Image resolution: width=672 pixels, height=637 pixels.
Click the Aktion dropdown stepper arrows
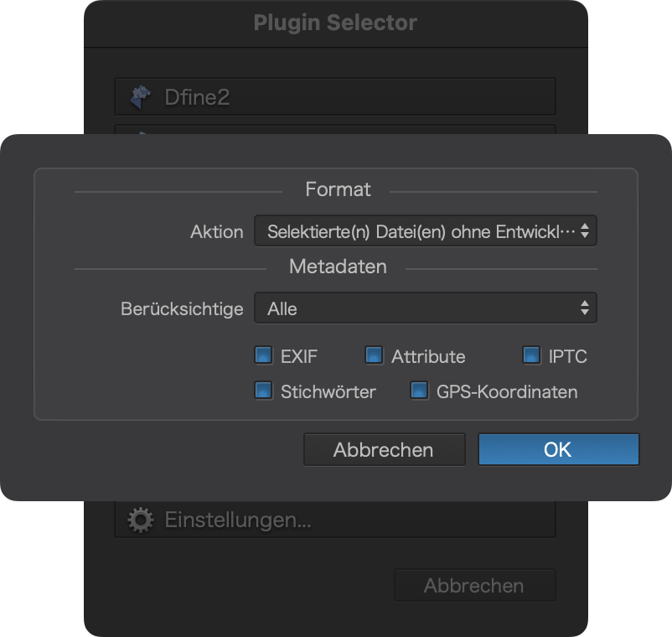tap(585, 231)
